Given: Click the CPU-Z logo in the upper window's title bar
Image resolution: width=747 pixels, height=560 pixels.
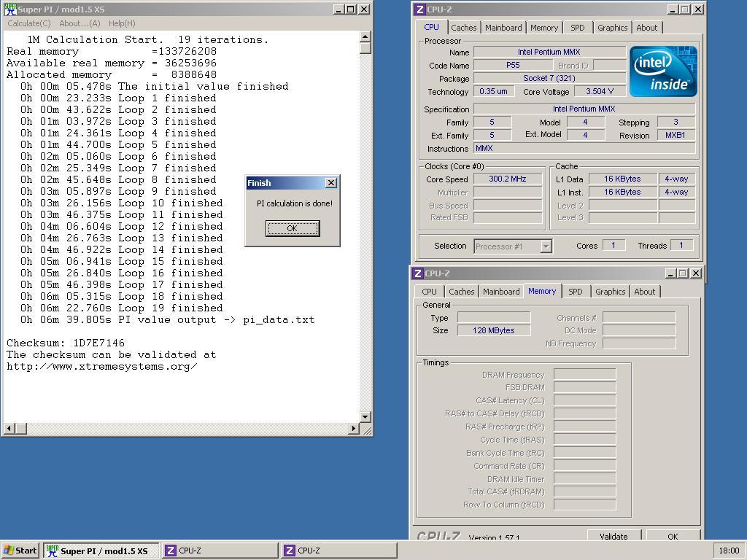Looking at the screenshot, I should point(419,9).
